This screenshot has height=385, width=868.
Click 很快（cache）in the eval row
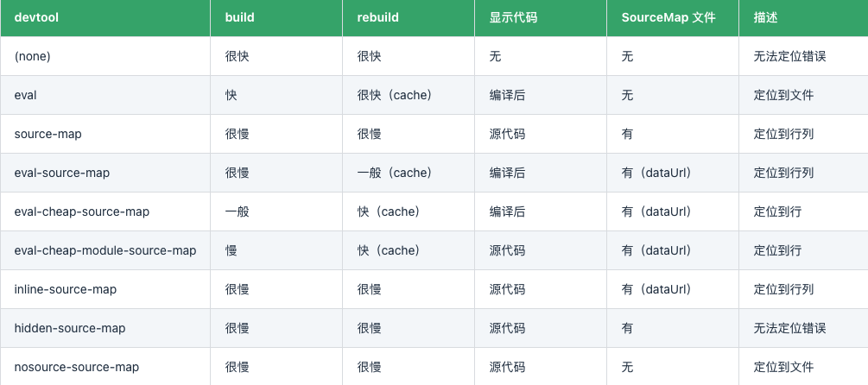point(394,95)
